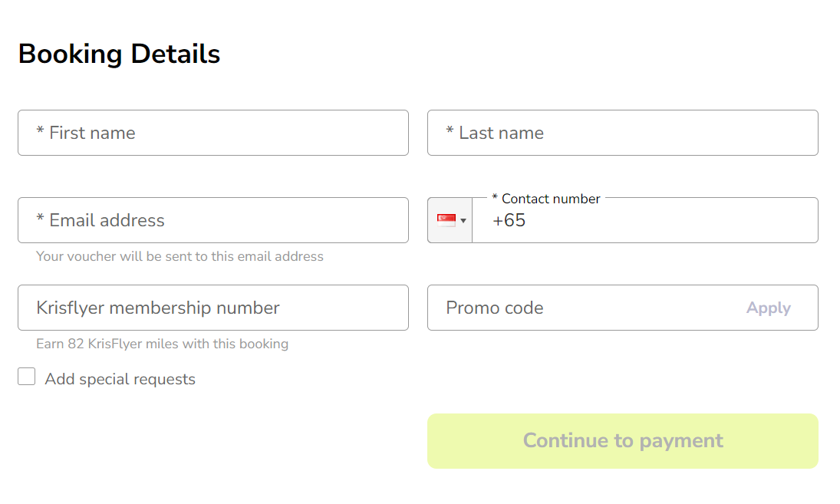Expand the country code dropdown arrow
This screenshot has width=840, height=504.
pyautogui.click(x=463, y=221)
